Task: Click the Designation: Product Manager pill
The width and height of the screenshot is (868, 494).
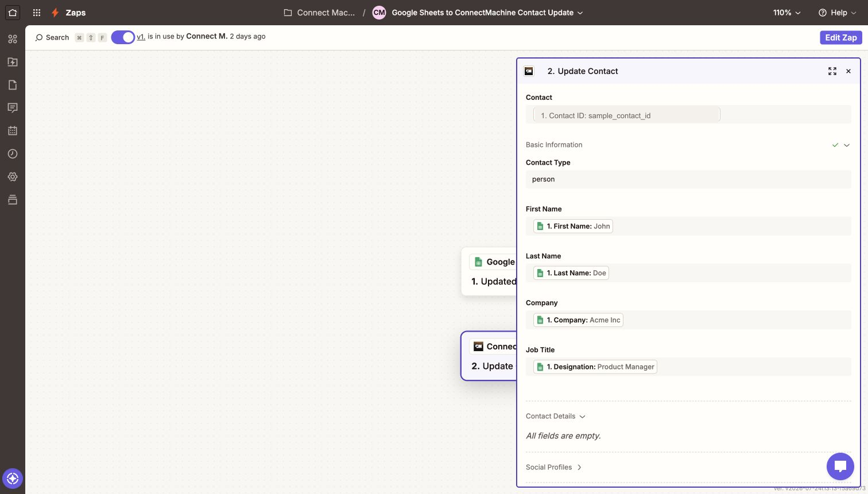Action: tap(595, 367)
